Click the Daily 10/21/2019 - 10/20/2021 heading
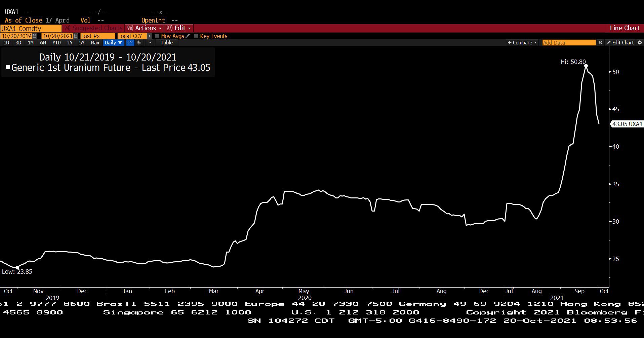This screenshot has height=338, width=644. [108, 57]
